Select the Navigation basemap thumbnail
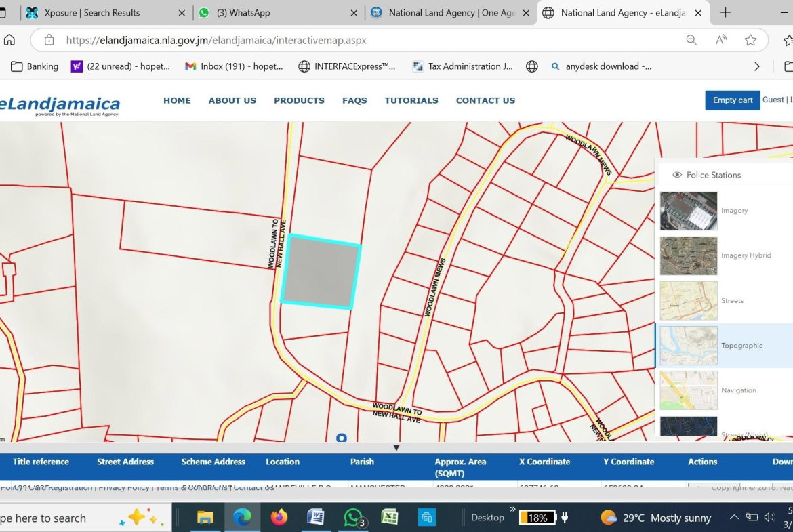Viewport: 793px width, 532px height. click(x=689, y=390)
